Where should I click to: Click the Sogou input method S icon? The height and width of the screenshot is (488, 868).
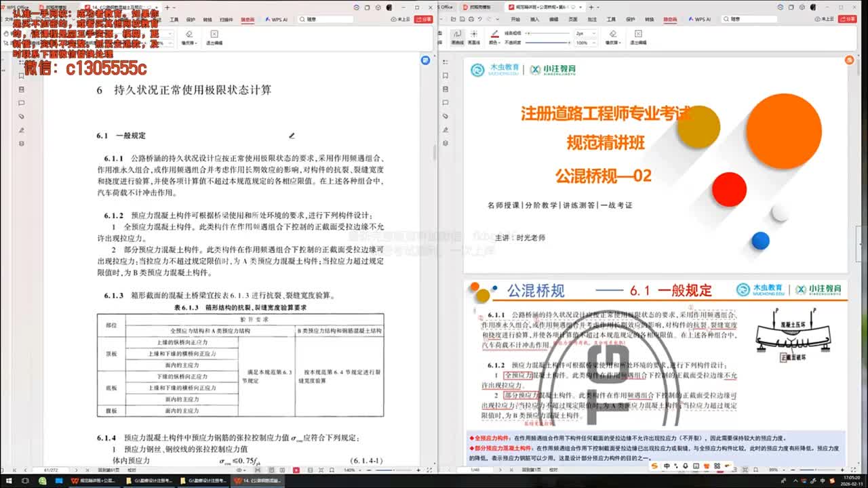654,466
